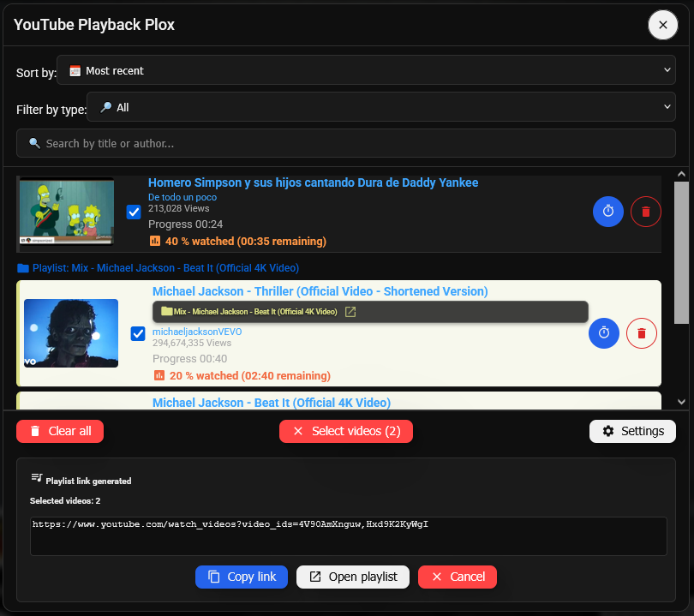
Task: Click Open playlist button
Action: [x=353, y=577]
